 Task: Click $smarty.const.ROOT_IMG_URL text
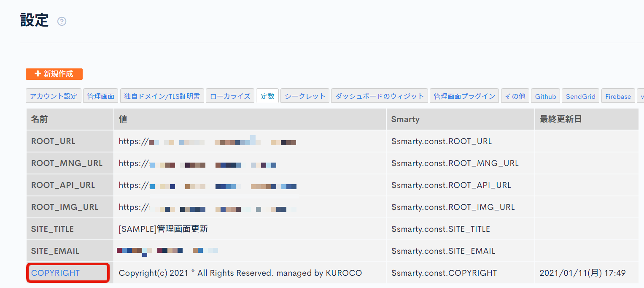(453, 207)
